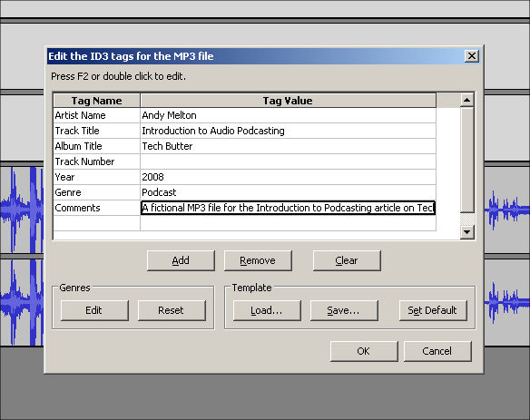The width and height of the screenshot is (530, 420).
Task: Select the Artist Name value cell
Action: coord(288,115)
